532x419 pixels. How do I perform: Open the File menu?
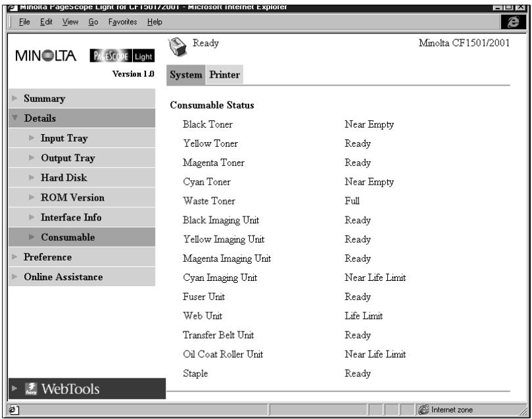coord(24,22)
